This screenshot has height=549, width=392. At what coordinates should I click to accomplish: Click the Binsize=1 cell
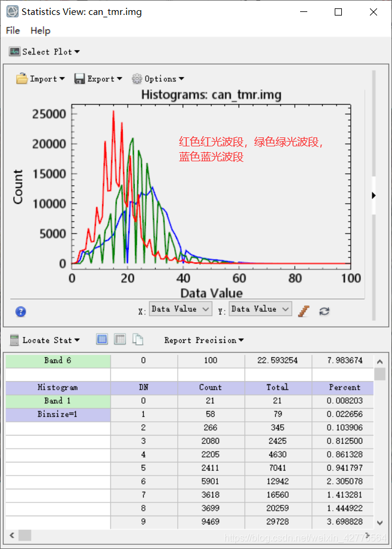tap(58, 414)
